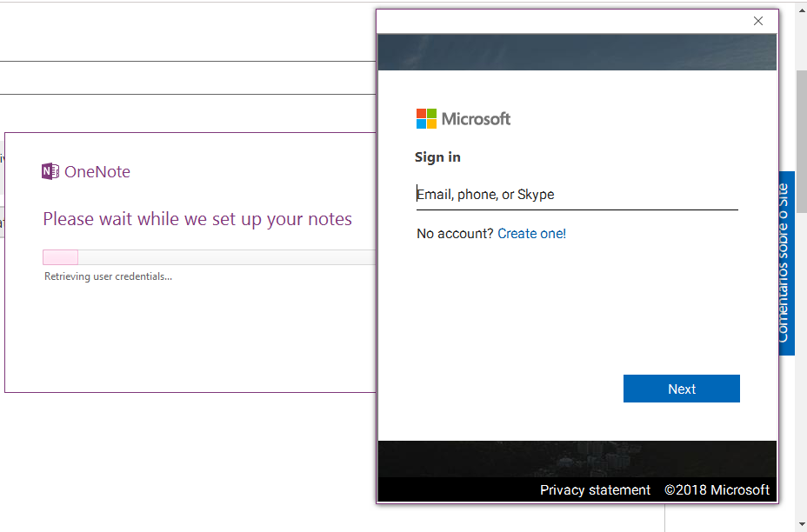Viewport: 807px width, 532px height.
Task: Click the Microsoft four-color logo
Action: [427, 119]
